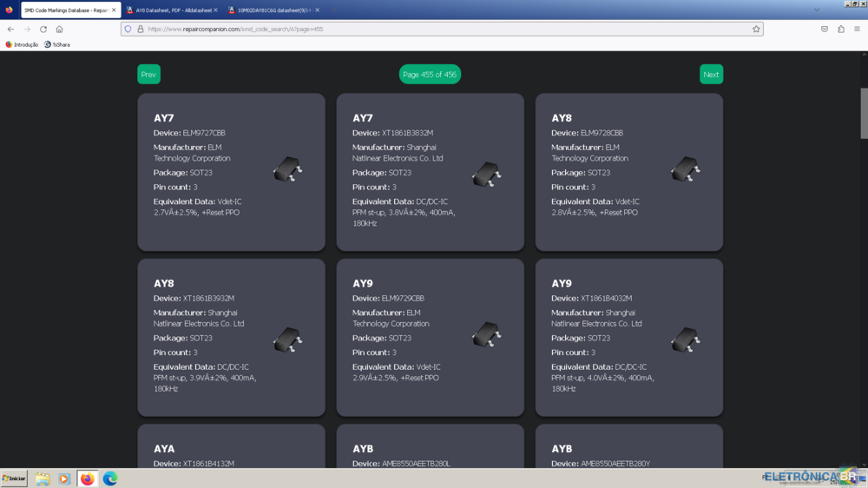Click device name XT1861B3832M
Viewport: 868px width, 488px height.
pos(407,133)
